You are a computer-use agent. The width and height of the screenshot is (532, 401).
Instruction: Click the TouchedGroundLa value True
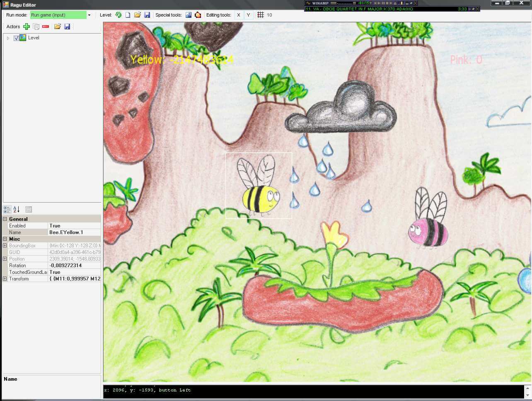(75, 272)
